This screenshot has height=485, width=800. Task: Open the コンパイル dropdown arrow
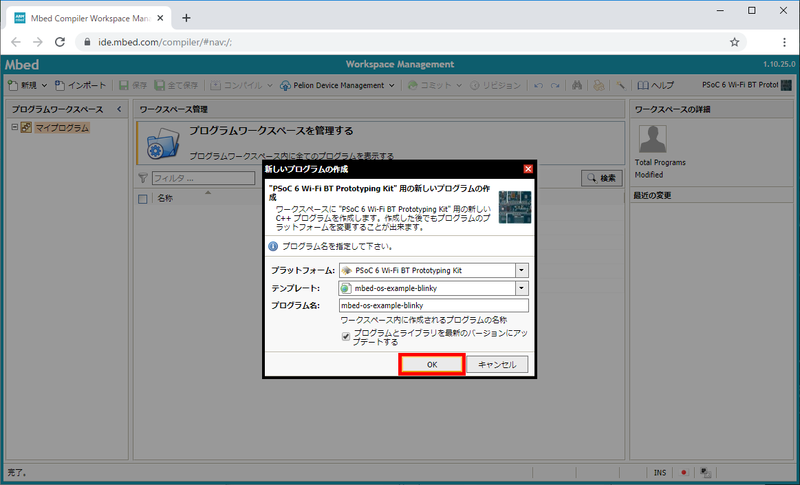click(x=270, y=86)
